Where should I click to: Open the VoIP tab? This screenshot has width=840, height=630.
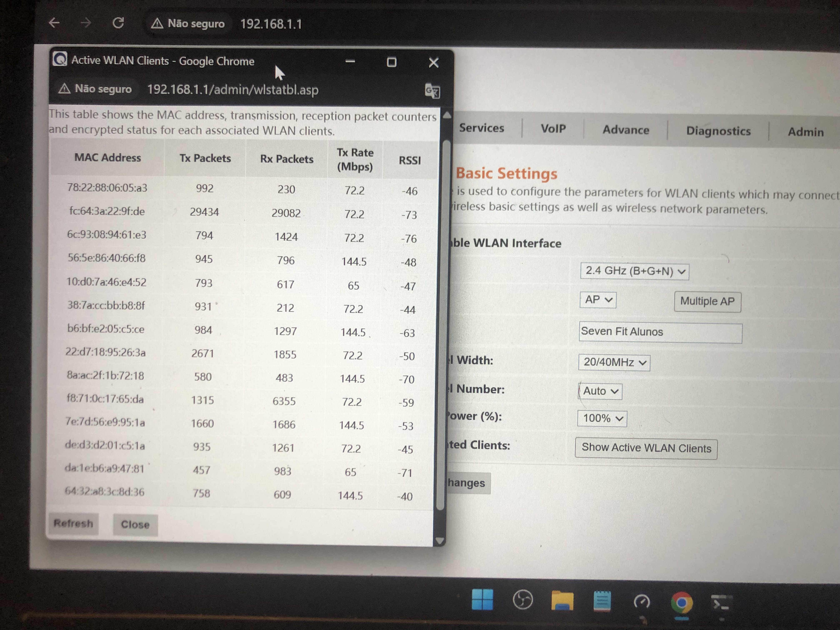[553, 129]
